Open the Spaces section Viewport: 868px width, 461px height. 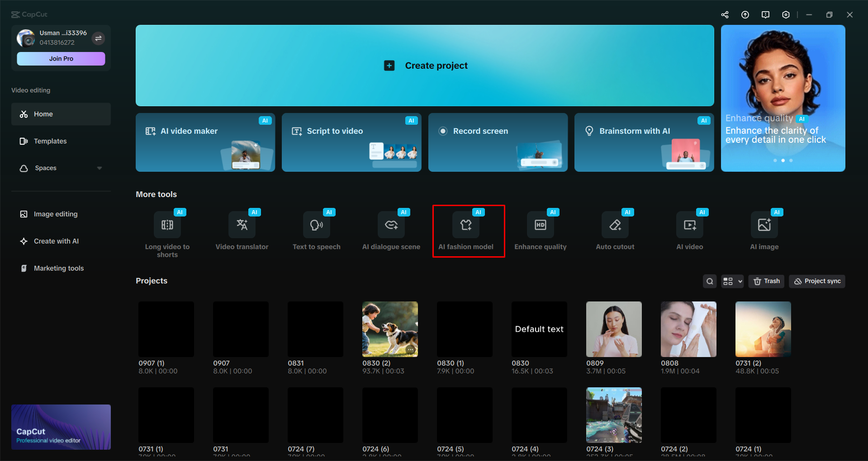(61, 168)
